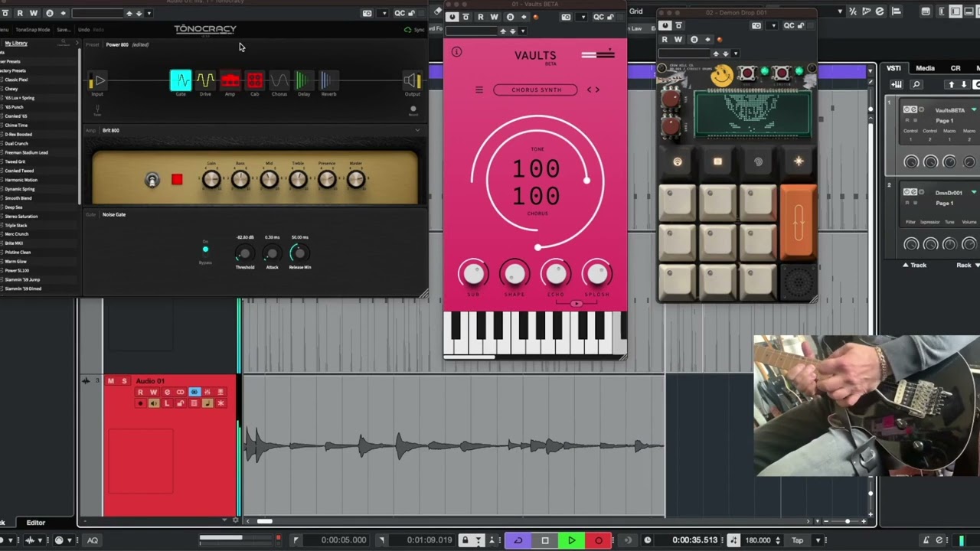980x551 pixels.
Task: Switch to the Media tab
Action: coord(925,68)
